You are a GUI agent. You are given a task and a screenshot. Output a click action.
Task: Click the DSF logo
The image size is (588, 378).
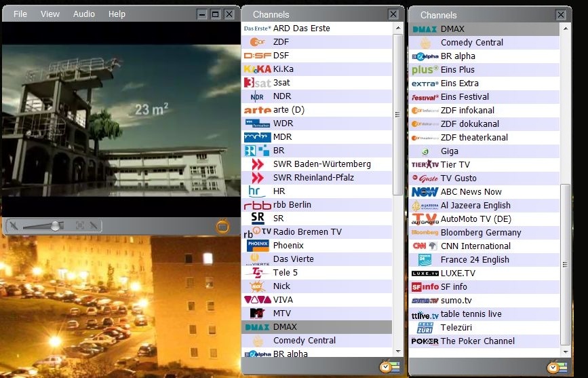pyautogui.click(x=257, y=56)
